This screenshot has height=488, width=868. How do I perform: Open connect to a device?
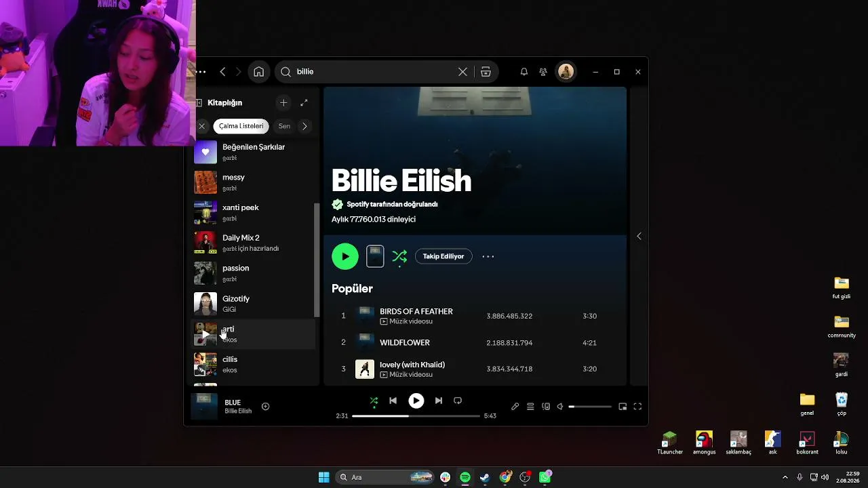pyautogui.click(x=546, y=407)
